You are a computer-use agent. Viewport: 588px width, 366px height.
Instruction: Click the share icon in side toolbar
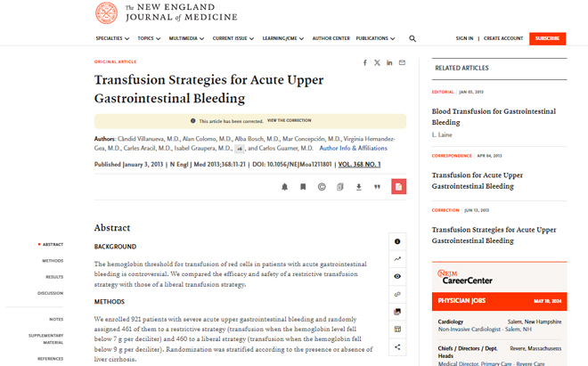[x=397, y=347]
